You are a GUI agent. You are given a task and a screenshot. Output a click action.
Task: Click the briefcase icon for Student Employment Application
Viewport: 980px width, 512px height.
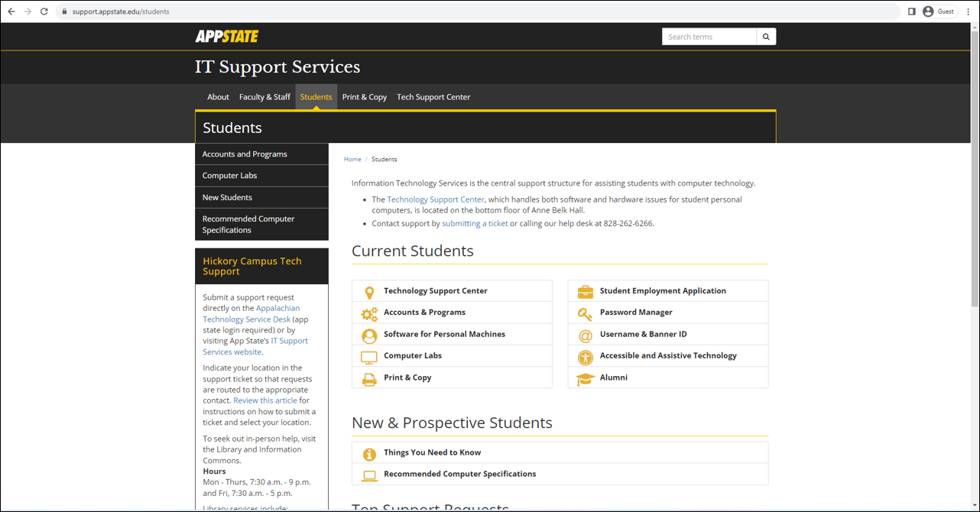click(585, 291)
